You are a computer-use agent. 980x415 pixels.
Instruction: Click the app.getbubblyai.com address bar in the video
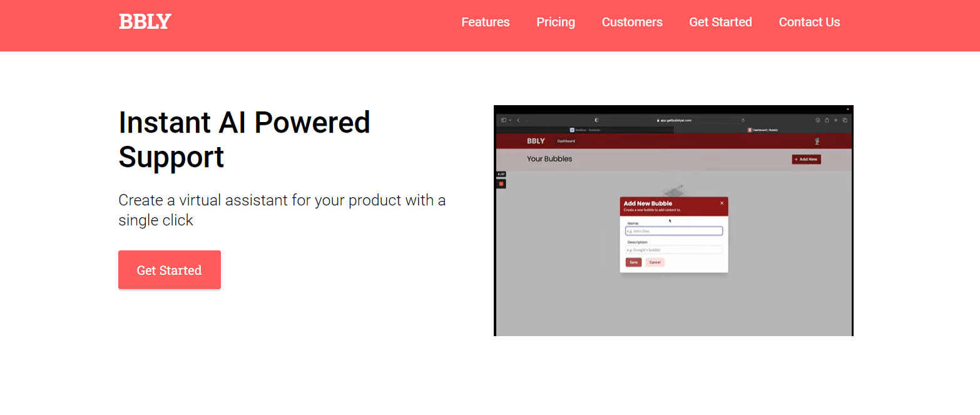pyautogui.click(x=673, y=120)
